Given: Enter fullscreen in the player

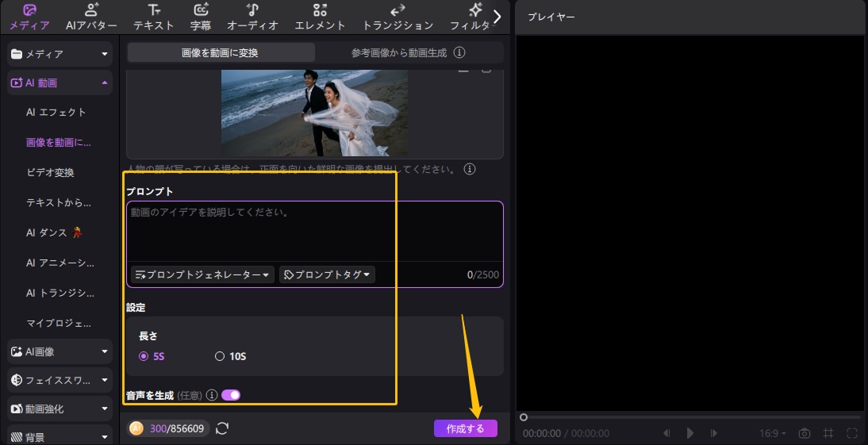Looking at the screenshot, I should pyautogui.click(x=852, y=433).
